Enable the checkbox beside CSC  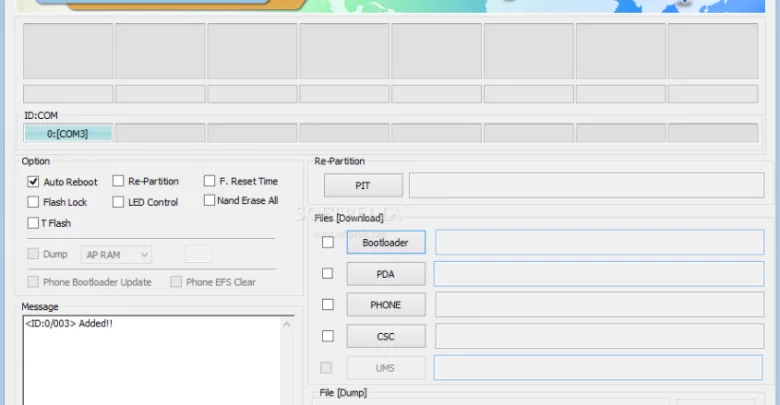pyautogui.click(x=327, y=336)
